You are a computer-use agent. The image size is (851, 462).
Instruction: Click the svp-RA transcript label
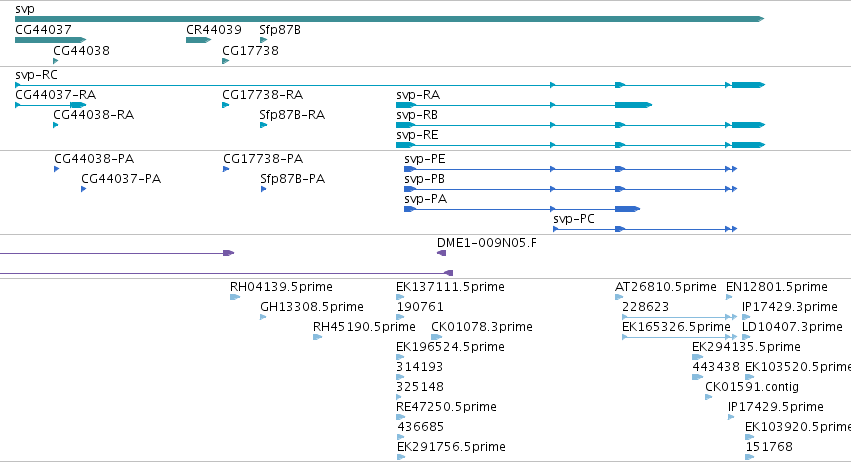click(418, 94)
